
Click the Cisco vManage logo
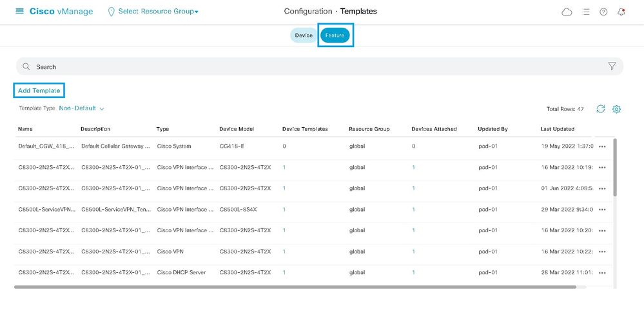coord(61,12)
